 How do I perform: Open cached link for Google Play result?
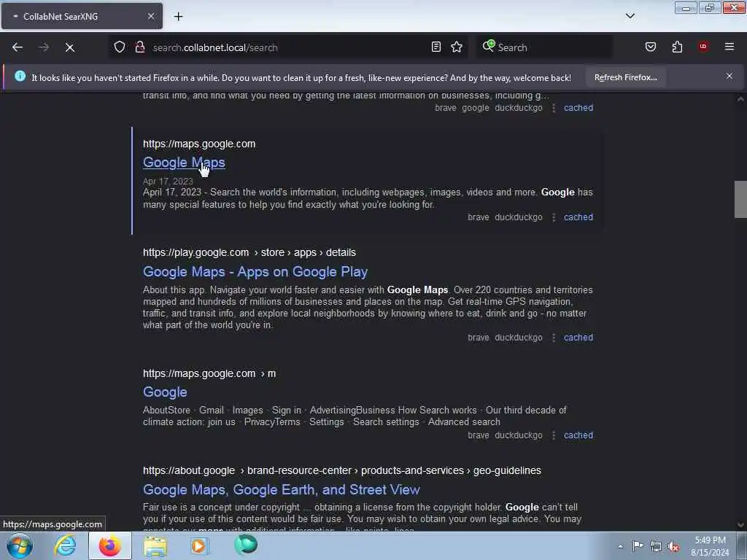(x=578, y=338)
